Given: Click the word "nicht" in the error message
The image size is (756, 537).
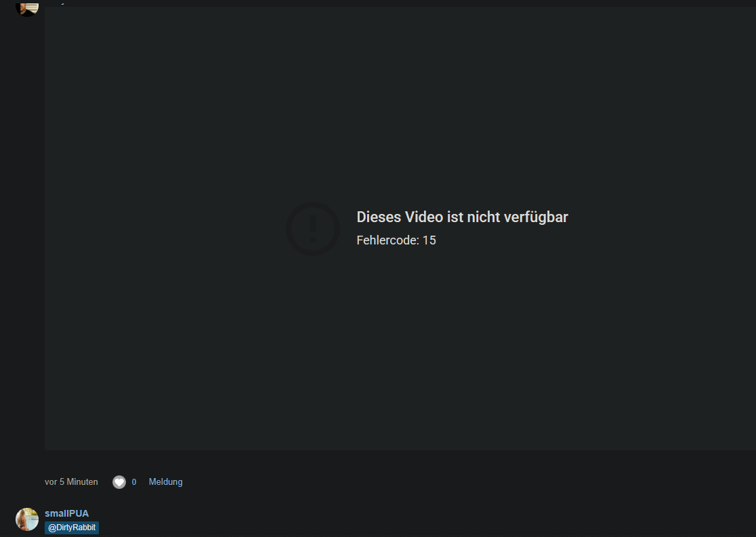Looking at the screenshot, I should tap(483, 217).
